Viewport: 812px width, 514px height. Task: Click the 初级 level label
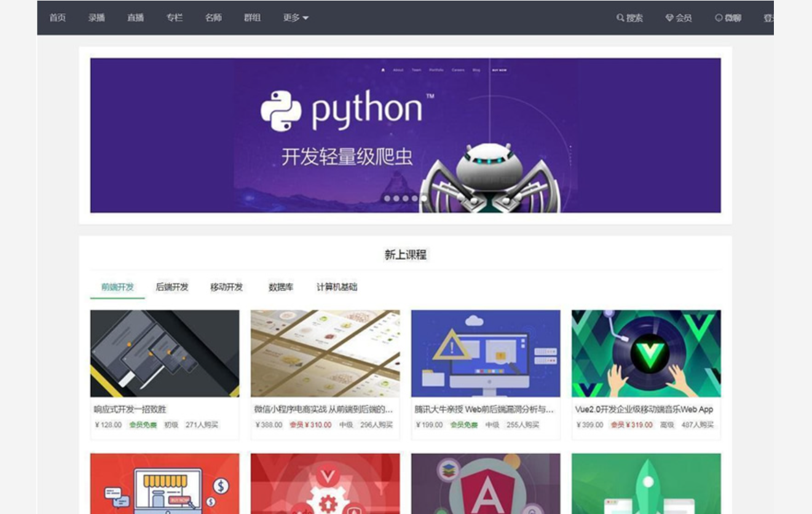point(171,425)
